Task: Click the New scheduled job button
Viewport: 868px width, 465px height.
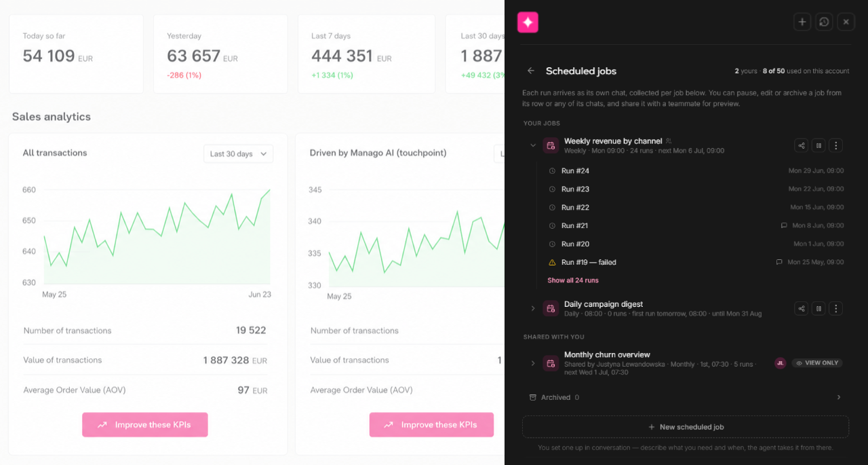Action: pos(686,427)
